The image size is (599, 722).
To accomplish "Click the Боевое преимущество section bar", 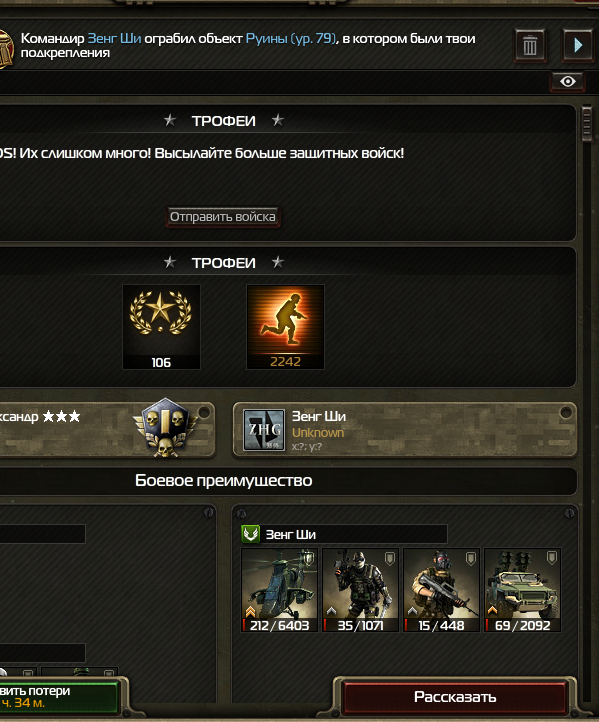I will tap(288, 481).
